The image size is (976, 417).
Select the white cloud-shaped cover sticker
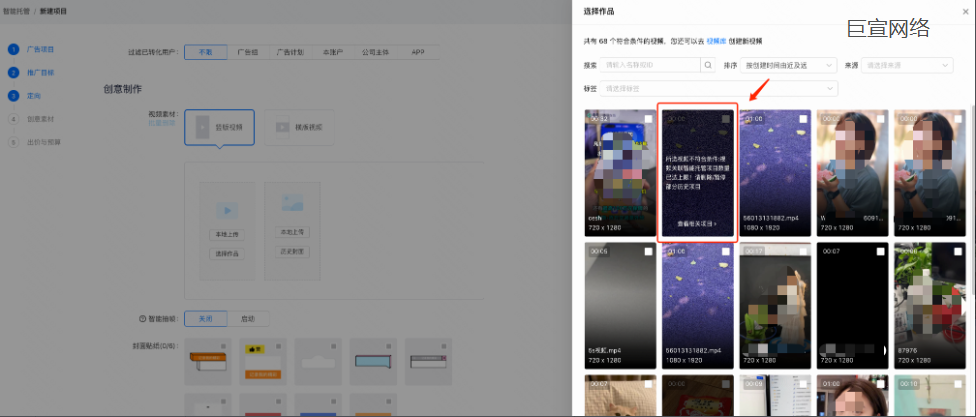coord(318,362)
